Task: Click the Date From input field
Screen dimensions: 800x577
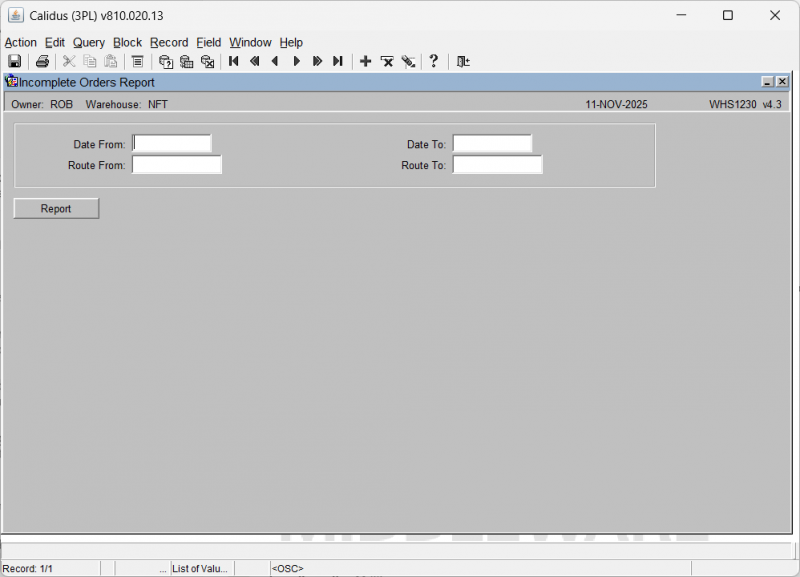Action: [x=172, y=144]
